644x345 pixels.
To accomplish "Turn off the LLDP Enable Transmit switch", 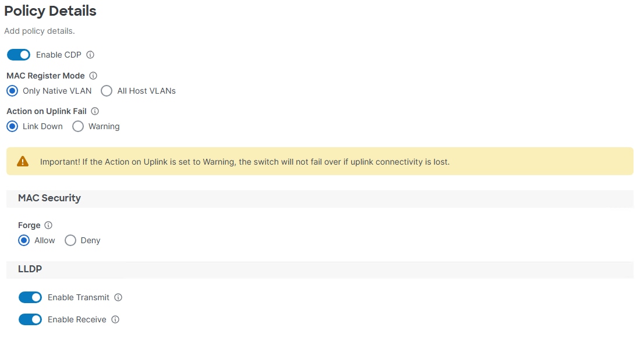I will [30, 297].
